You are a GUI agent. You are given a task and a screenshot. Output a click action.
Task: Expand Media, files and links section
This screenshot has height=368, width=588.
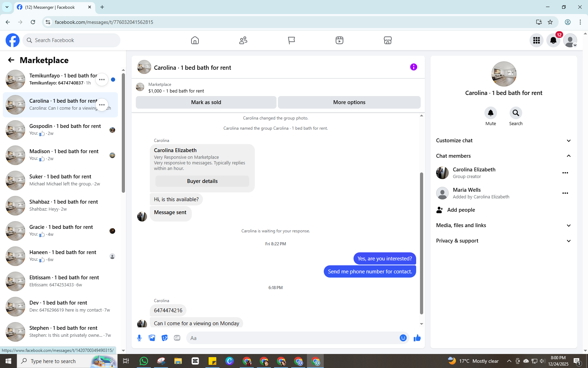point(504,225)
